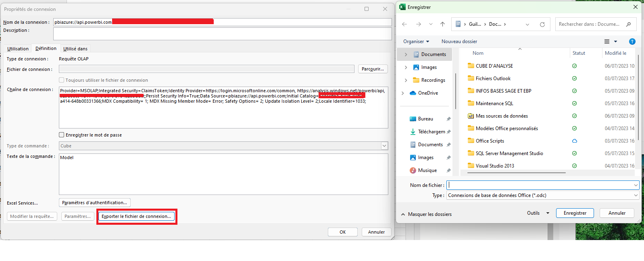The height and width of the screenshot is (261, 644).
Task: Click pin icon next to Bureau
Action: (448, 119)
